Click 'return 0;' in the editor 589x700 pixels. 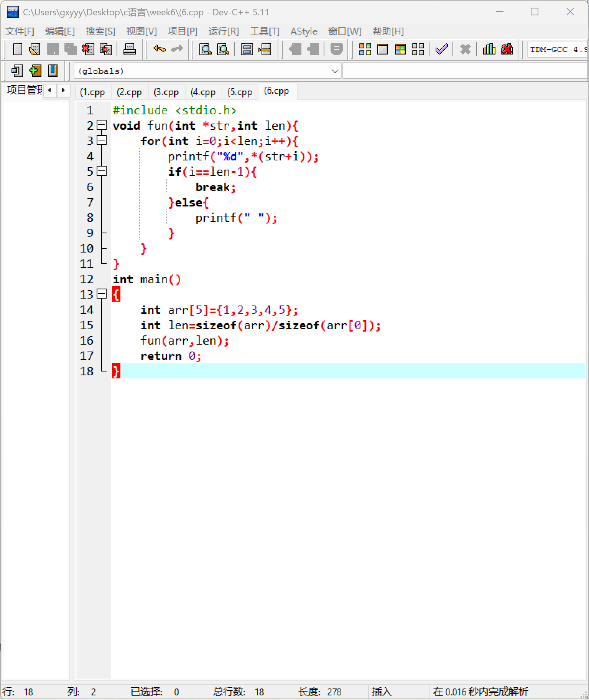click(171, 356)
